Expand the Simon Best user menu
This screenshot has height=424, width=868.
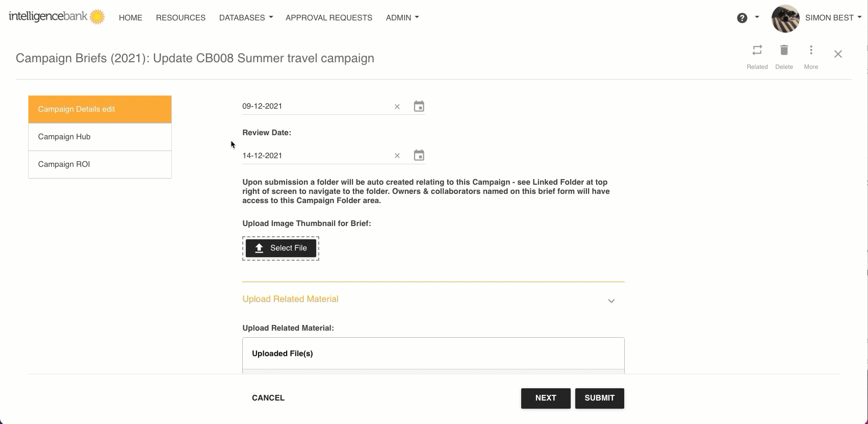833,18
